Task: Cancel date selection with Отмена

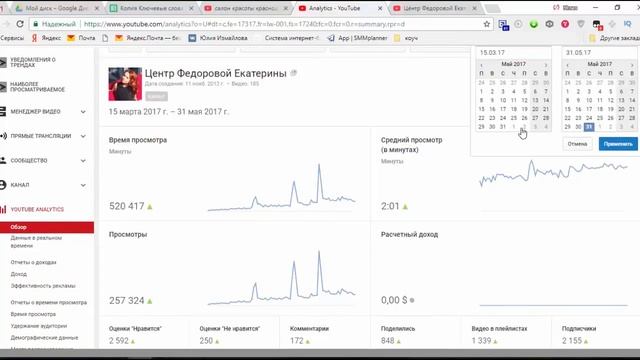Action: (x=577, y=144)
